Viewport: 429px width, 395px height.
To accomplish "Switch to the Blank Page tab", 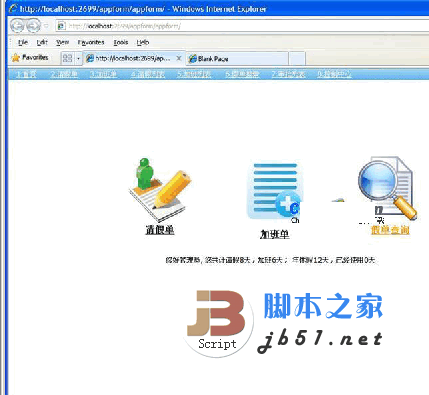I will 237,59.
